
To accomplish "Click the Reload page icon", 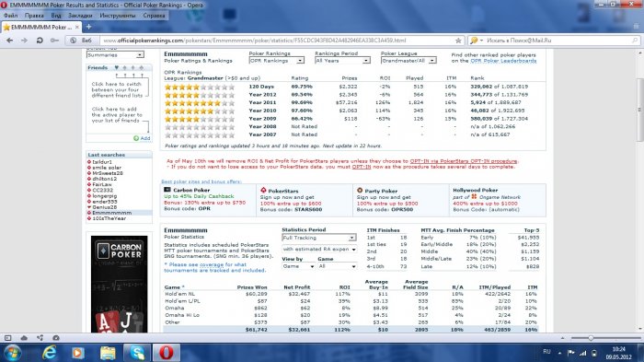I will coord(40,41).
